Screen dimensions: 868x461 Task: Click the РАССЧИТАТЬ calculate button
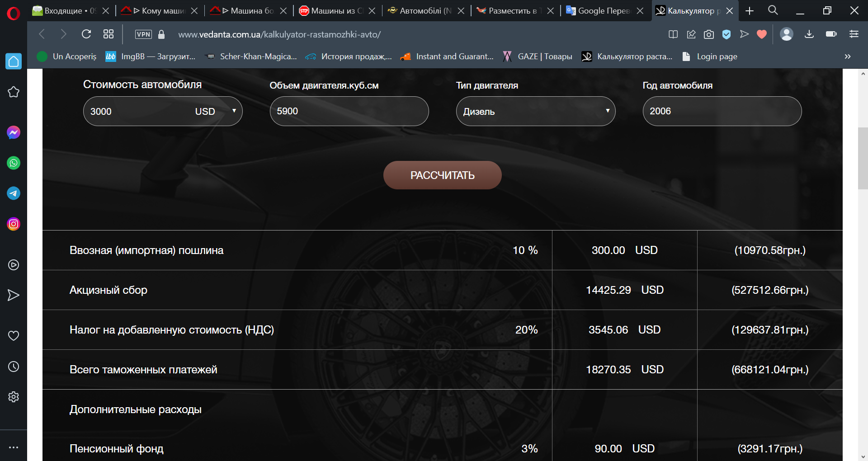tap(443, 175)
